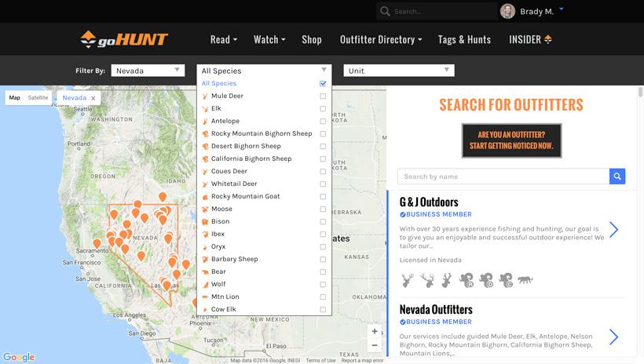Viewport: 644px width, 364px height.
Task: Open Nevada Outfitters listing title
Action: tap(436, 309)
